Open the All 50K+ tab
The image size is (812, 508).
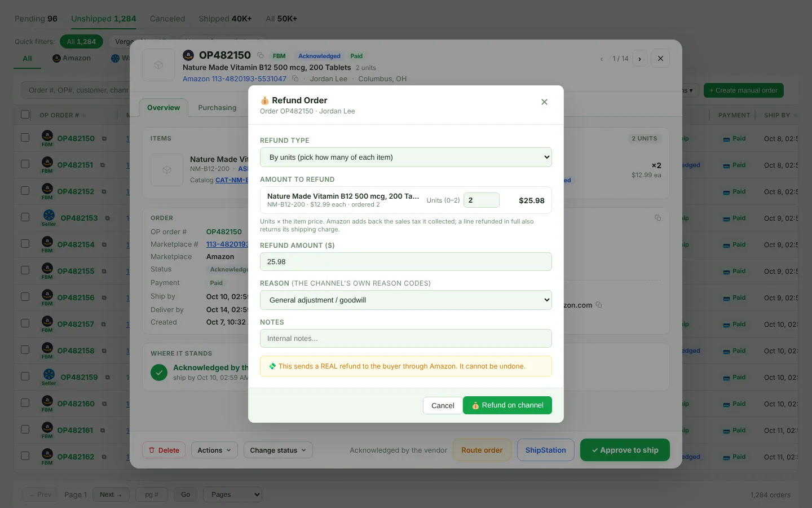point(281,19)
